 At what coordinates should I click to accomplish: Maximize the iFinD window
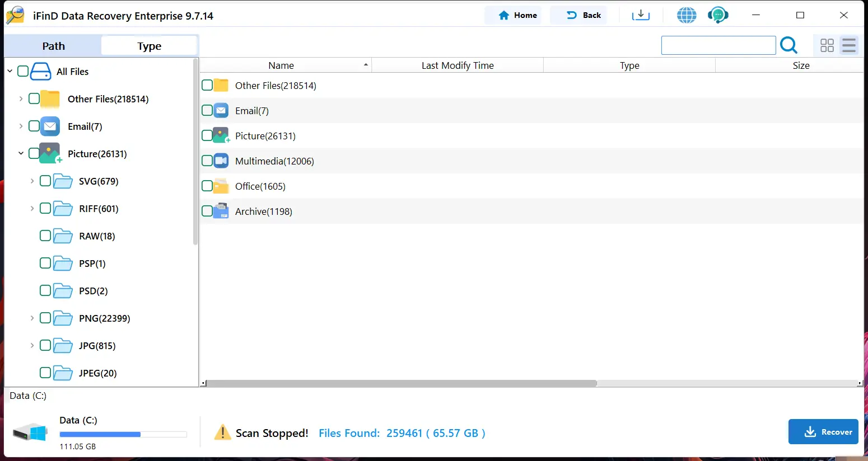click(x=800, y=15)
